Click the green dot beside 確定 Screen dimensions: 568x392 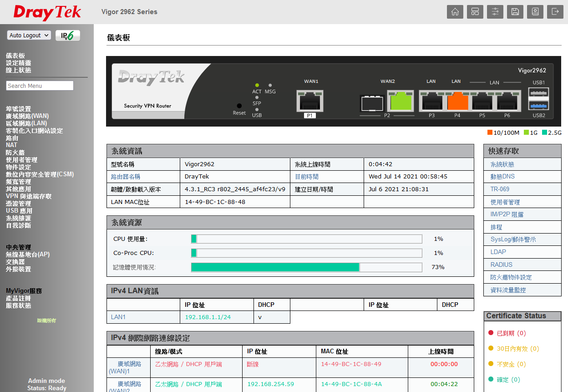pos(491,379)
